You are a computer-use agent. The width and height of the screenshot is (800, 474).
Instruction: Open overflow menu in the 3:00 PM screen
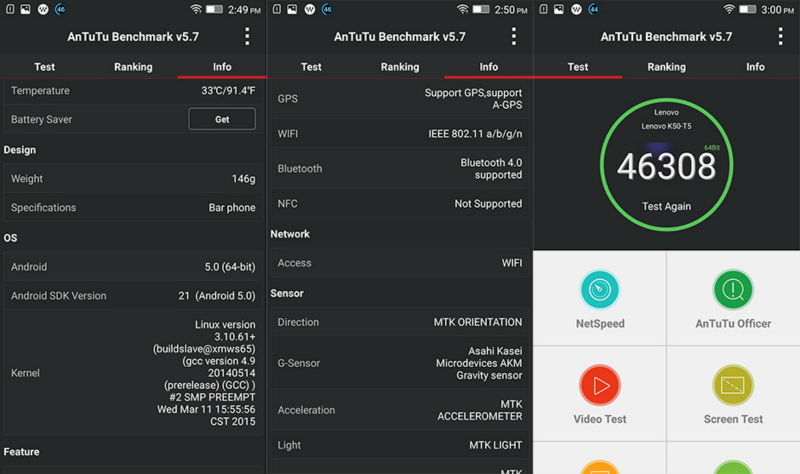(x=781, y=36)
